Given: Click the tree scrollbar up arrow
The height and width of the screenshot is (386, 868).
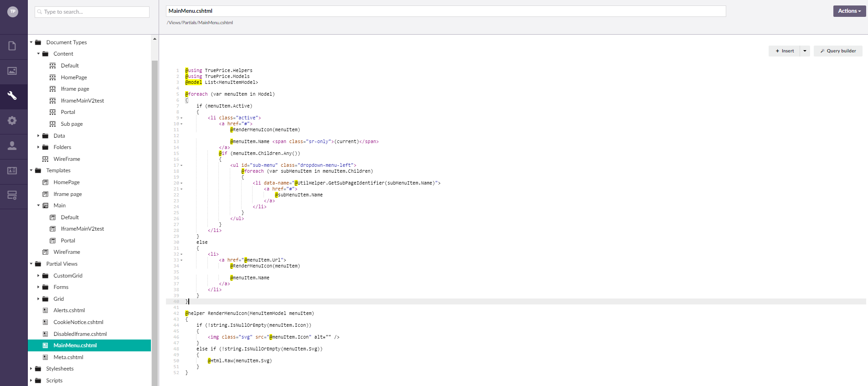Looking at the screenshot, I should pyautogui.click(x=155, y=39).
